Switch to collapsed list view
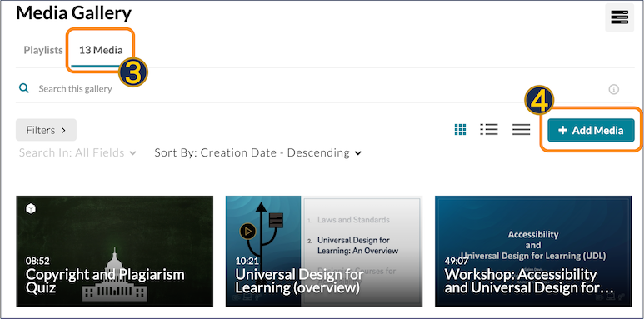Image resolution: width=644 pixels, height=319 pixels. pyautogui.click(x=522, y=130)
